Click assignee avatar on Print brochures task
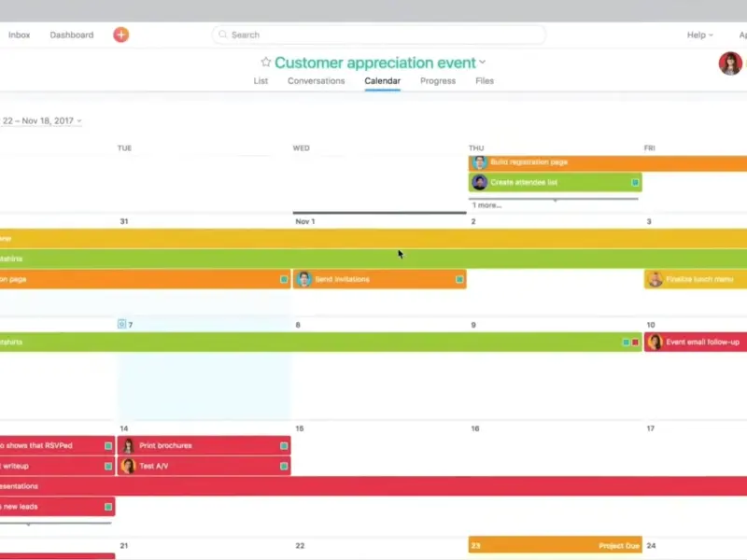Viewport: 747px width, 560px height. point(128,446)
